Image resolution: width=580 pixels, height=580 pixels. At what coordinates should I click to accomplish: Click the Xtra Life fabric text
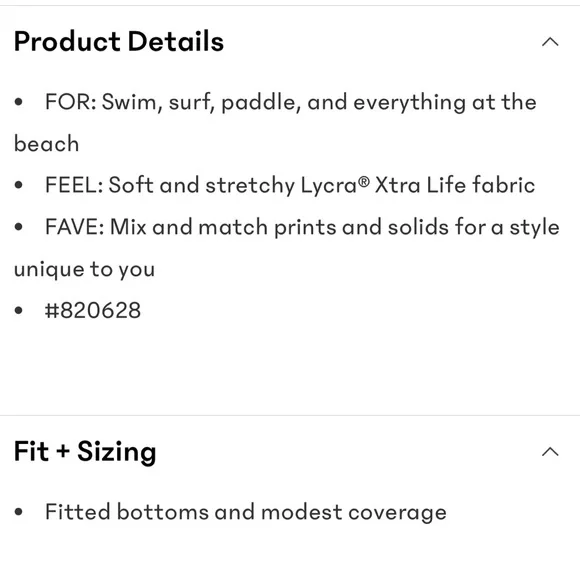point(455,185)
